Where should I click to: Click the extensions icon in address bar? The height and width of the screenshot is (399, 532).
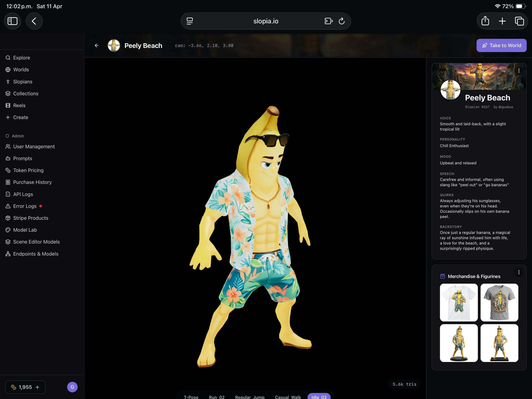[328, 21]
